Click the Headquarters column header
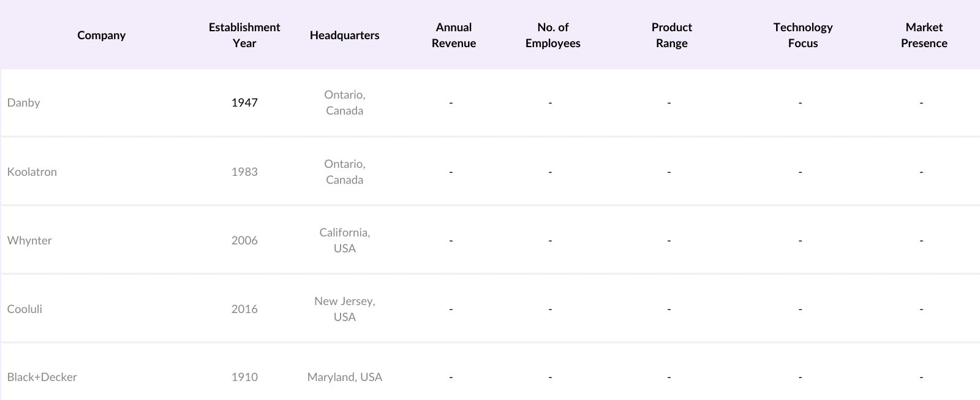The width and height of the screenshot is (980, 400). (344, 35)
